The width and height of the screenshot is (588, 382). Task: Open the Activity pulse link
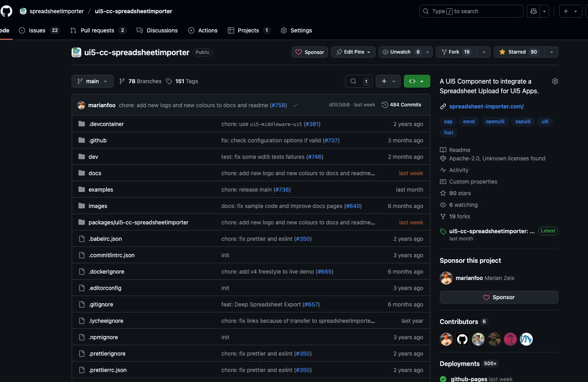click(x=454, y=170)
